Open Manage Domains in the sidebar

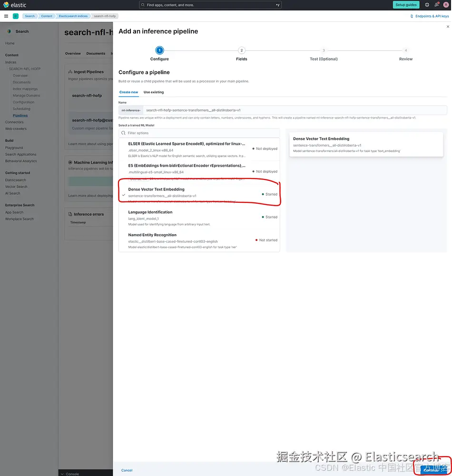(x=26, y=96)
